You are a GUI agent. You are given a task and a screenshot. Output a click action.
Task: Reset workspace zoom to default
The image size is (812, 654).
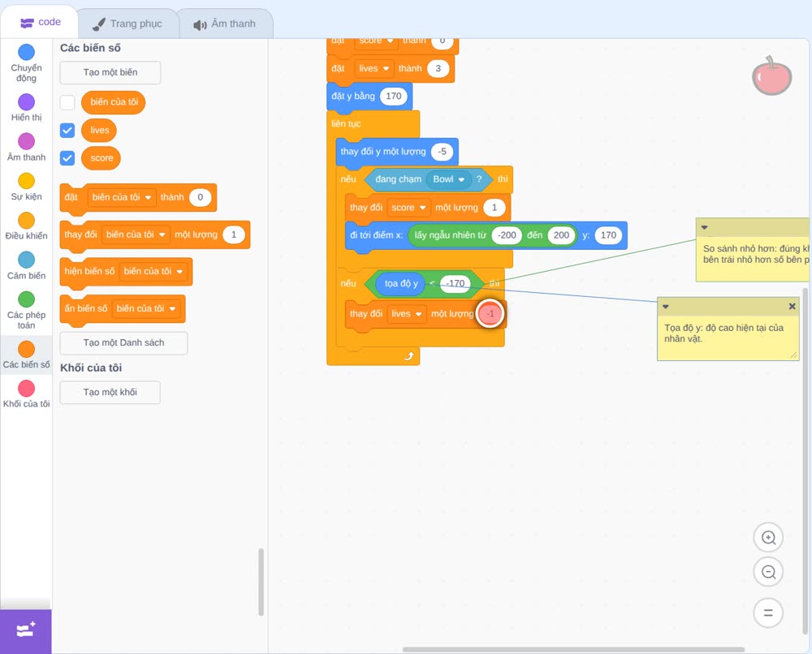[x=768, y=613]
